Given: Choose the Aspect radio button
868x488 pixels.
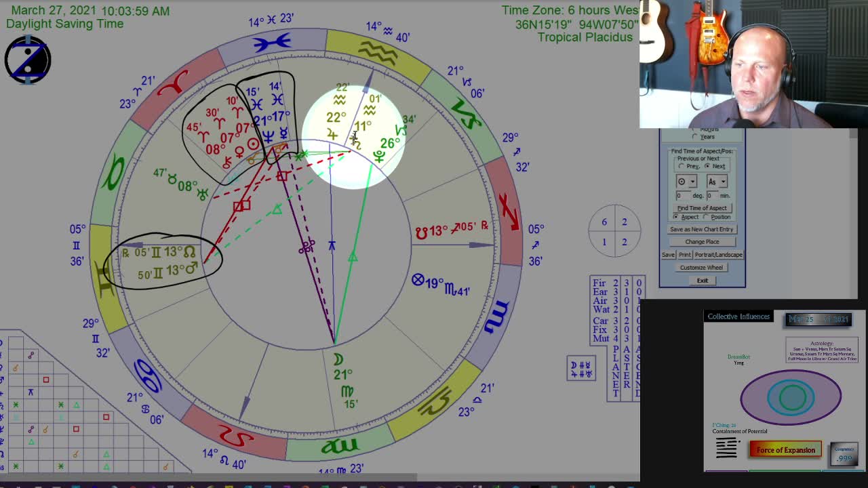Looking at the screenshot, I should pos(675,217).
